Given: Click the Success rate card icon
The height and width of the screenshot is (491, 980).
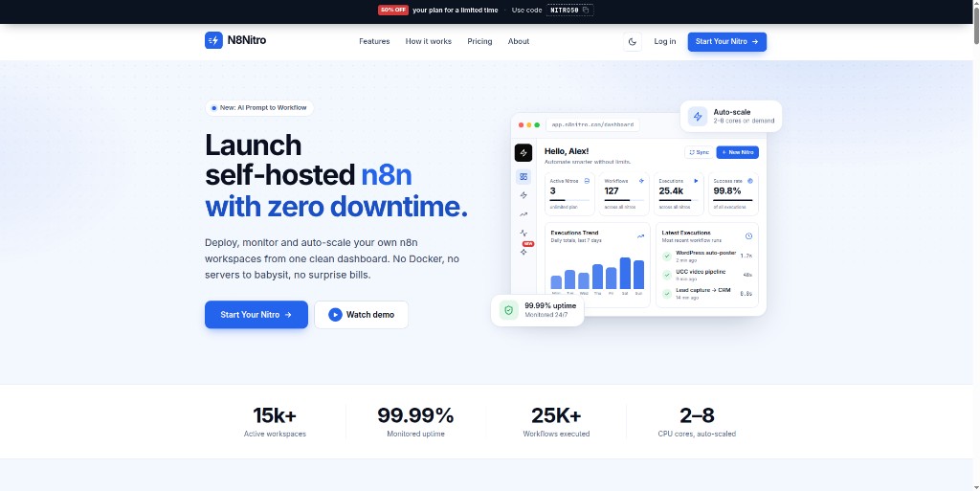Looking at the screenshot, I should click(750, 181).
